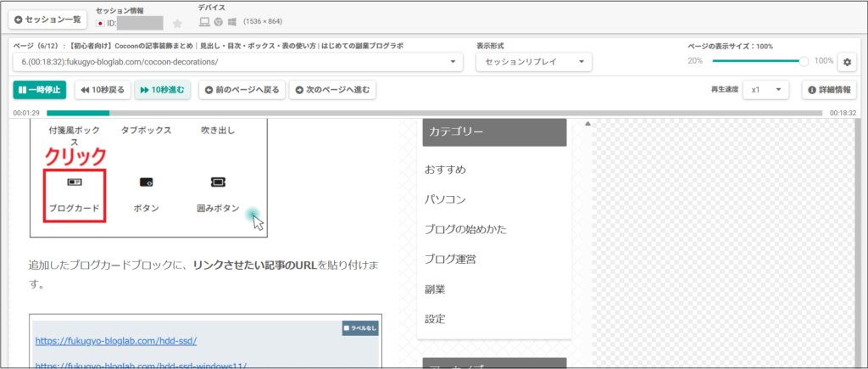Open 詳細情報 details button
The image size is (868, 369).
829,90
